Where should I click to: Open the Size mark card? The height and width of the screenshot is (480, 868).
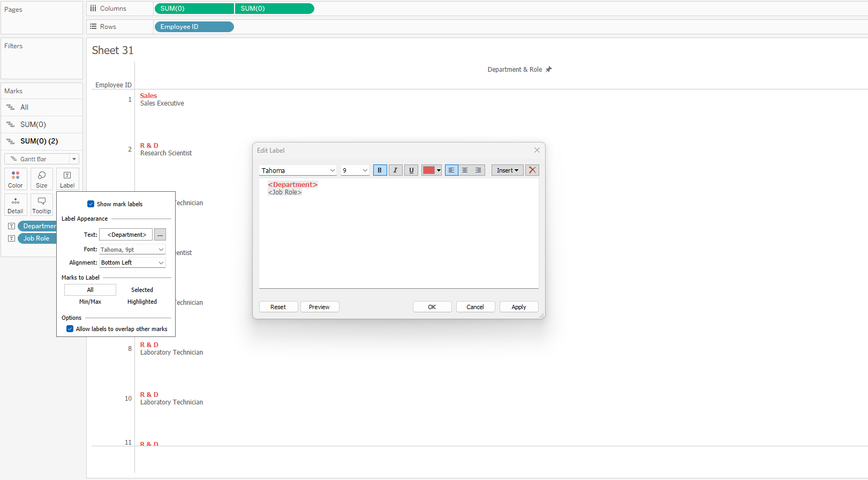pos(42,179)
